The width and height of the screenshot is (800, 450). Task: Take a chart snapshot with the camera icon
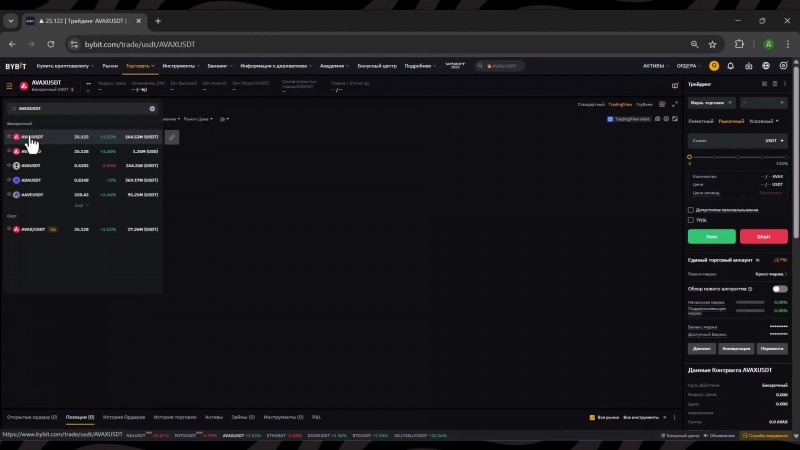pos(658,119)
